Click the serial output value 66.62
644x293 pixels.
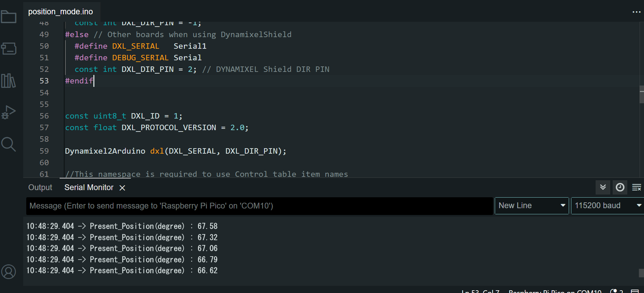(x=208, y=271)
